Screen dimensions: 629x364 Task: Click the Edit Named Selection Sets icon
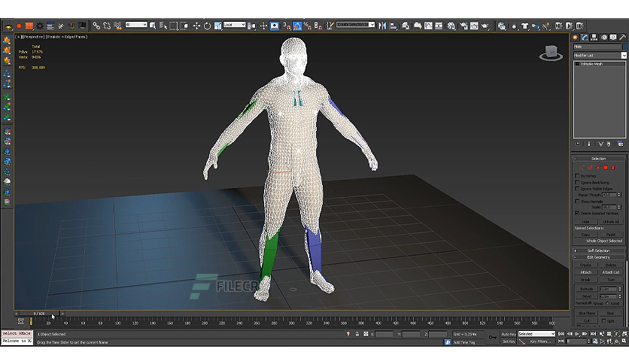(330, 26)
